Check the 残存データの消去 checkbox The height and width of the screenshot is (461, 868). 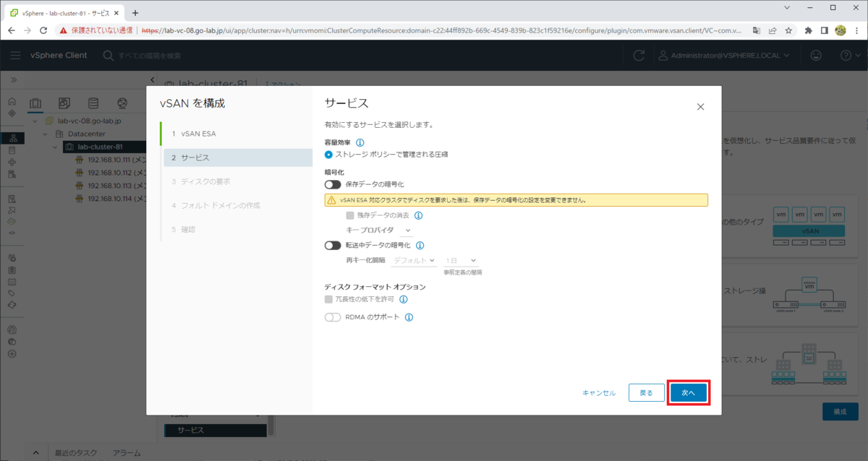click(350, 215)
